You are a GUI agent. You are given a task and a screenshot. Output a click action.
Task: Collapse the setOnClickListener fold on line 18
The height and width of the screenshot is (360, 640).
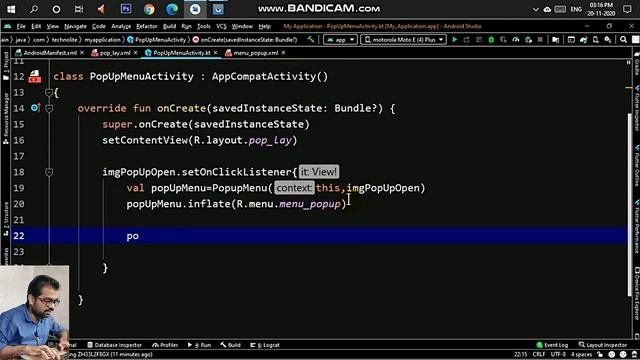click(49, 172)
